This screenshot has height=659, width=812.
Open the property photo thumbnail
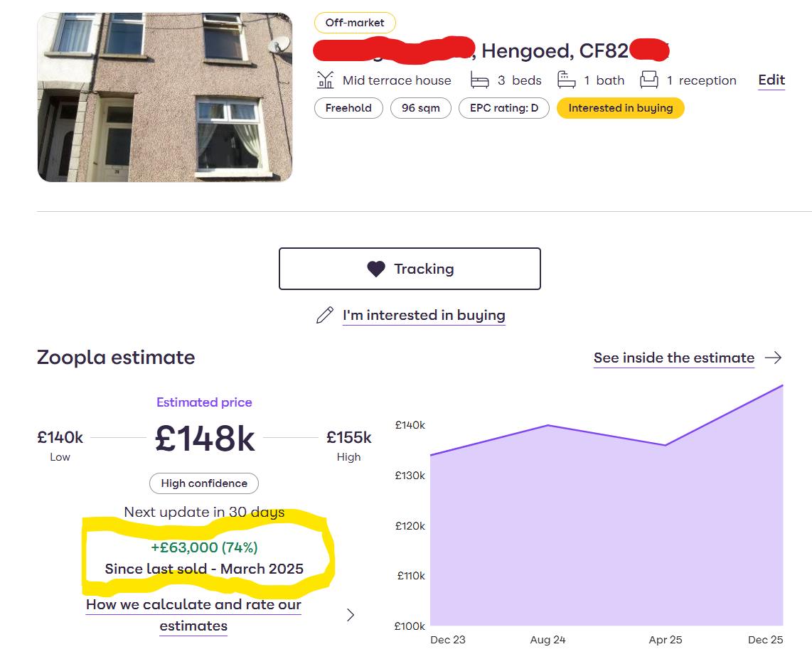[165, 97]
